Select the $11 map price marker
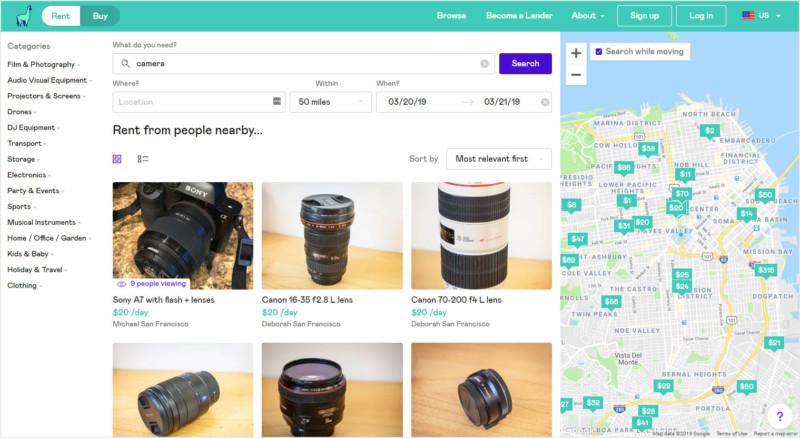Screen dimensions: 800x438 click(685, 174)
